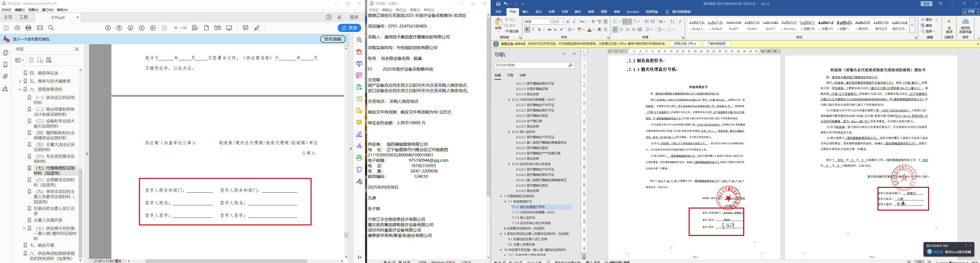Click the previous view arrow in Acrobat
Image resolution: width=980 pixels, height=263 pixels.
(153, 28)
